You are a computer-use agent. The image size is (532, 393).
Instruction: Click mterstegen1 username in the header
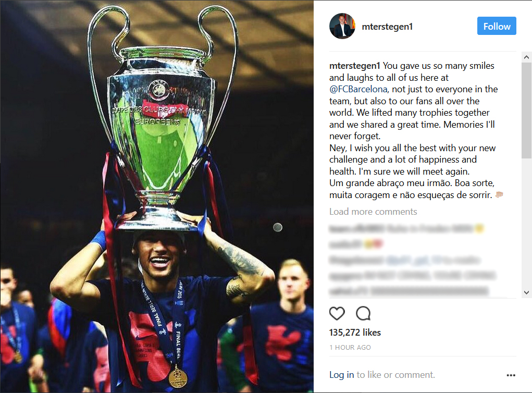[387, 27]
